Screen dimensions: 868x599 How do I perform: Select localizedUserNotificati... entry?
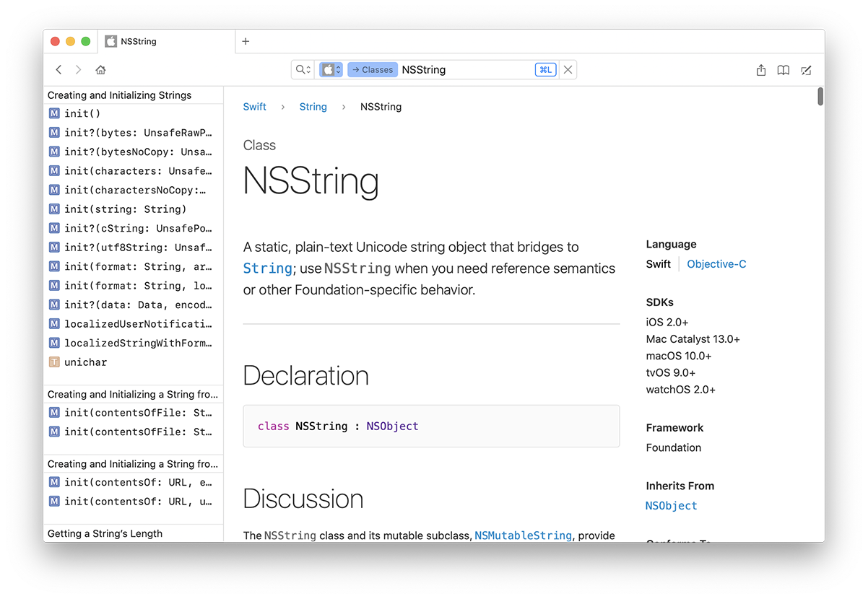134,324
